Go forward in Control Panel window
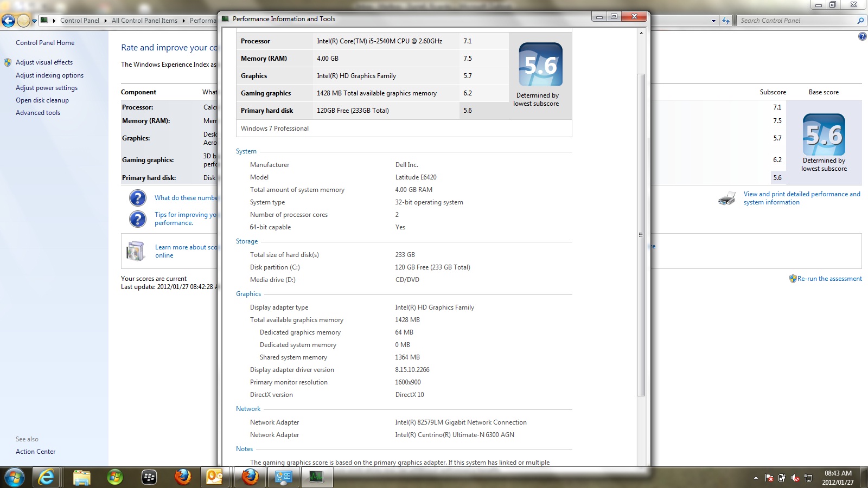The image size is (868, 488). tap(23, 21)
